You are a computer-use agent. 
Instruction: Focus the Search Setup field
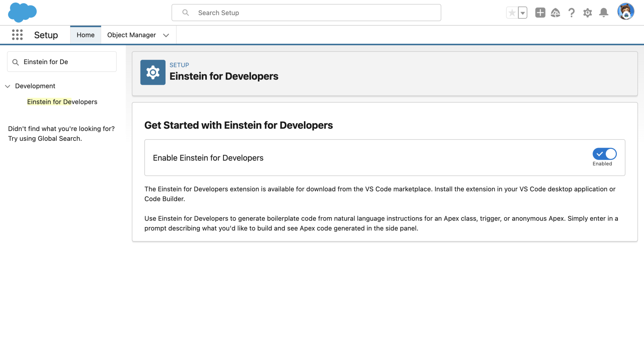tap(306, 13)
